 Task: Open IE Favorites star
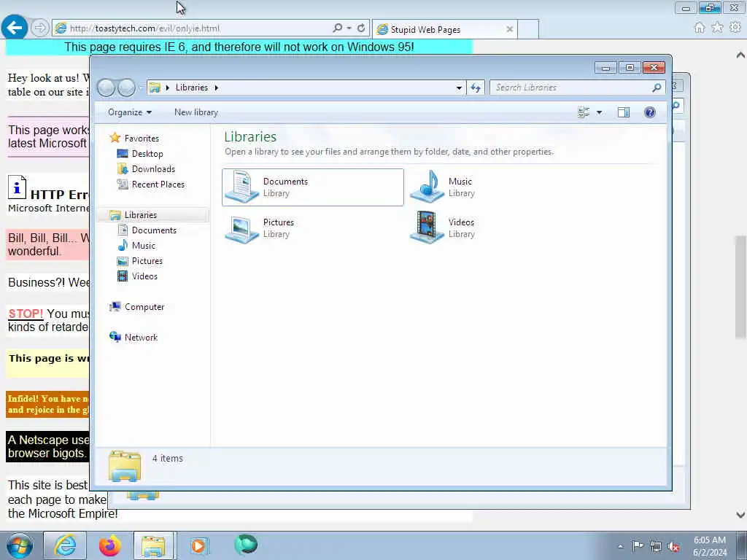[x=717, y=28]
